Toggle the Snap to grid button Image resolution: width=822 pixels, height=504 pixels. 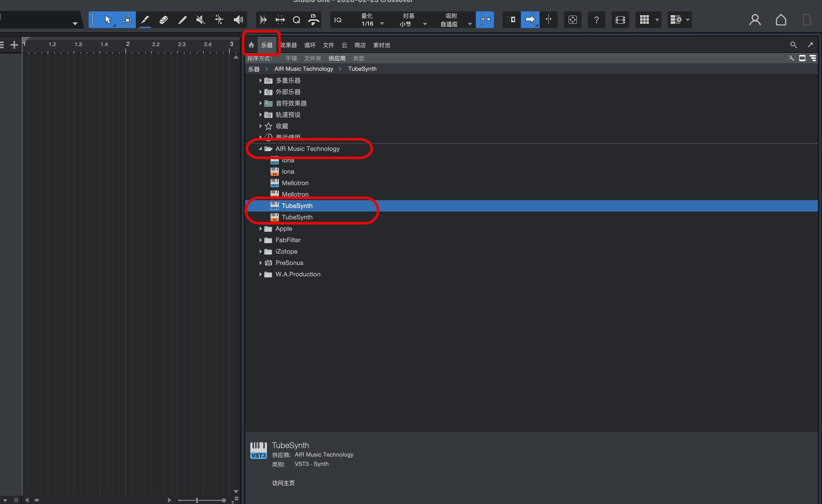click(485, 20)
